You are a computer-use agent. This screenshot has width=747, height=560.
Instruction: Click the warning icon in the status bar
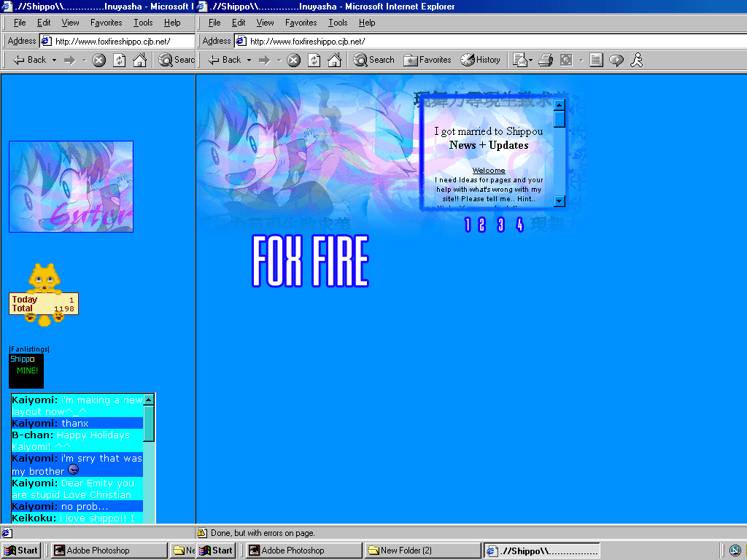[x=202, y=533]
